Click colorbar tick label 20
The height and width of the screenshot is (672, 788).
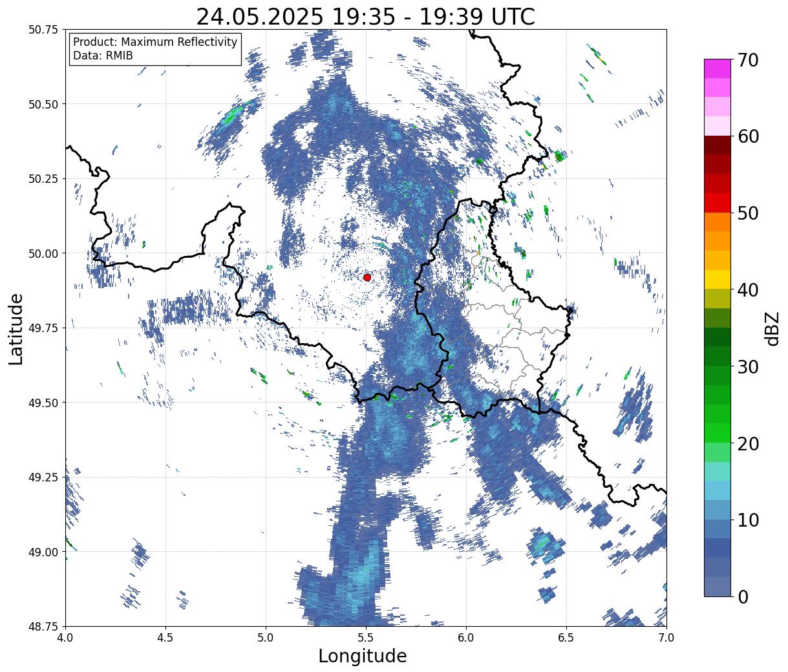point(747,443)
